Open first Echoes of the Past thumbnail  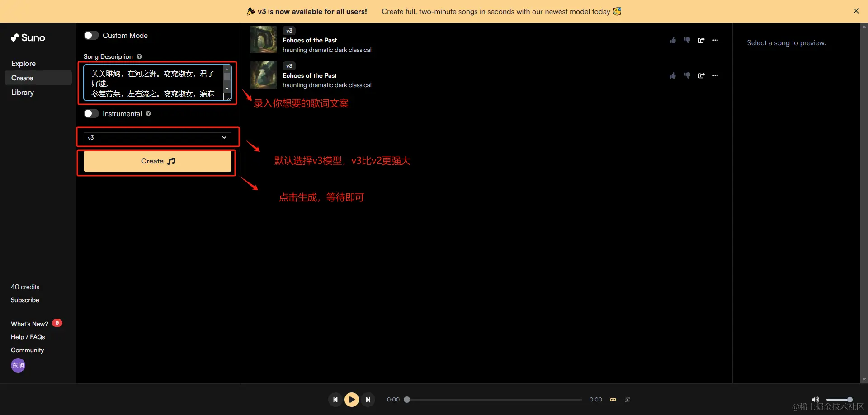(264, 40)
